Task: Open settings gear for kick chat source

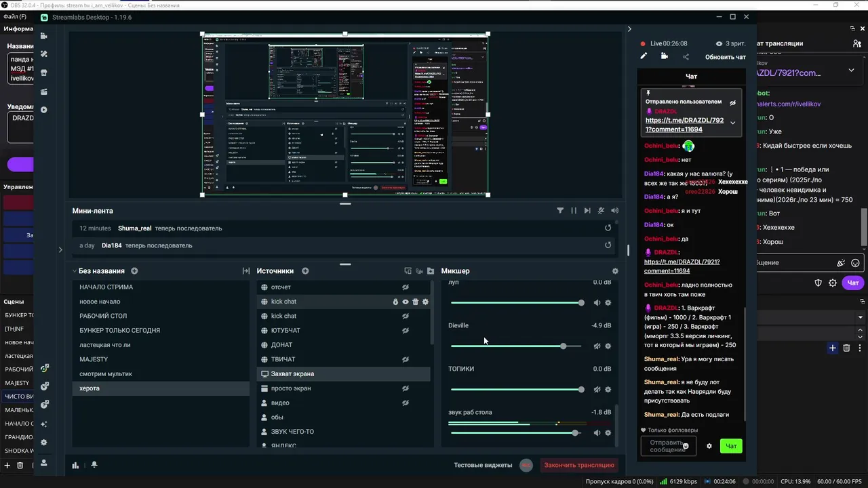Action: click(426, 302)
